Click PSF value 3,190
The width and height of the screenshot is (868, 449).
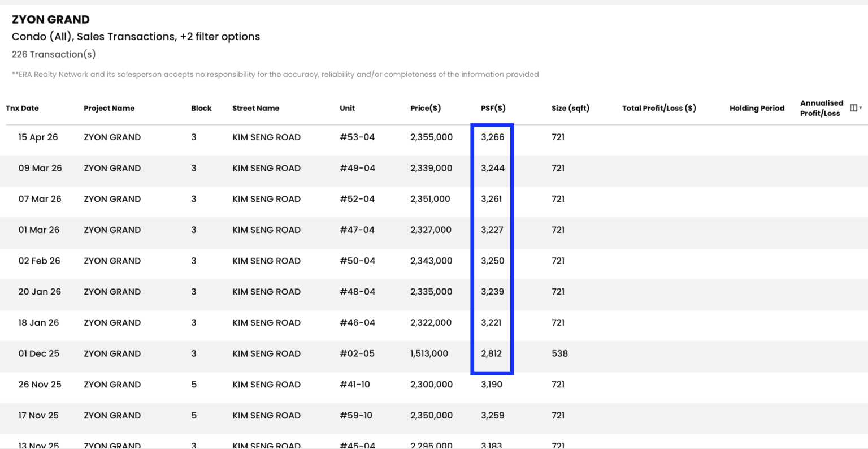[x=492, y=385]
